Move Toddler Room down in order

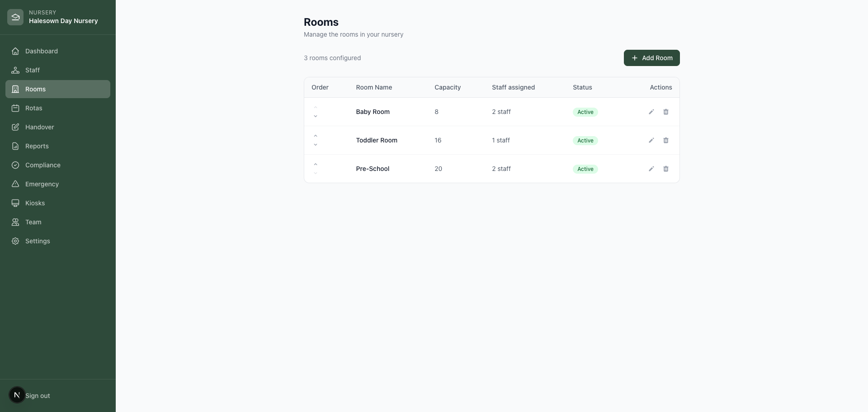(x=316, y=145)
